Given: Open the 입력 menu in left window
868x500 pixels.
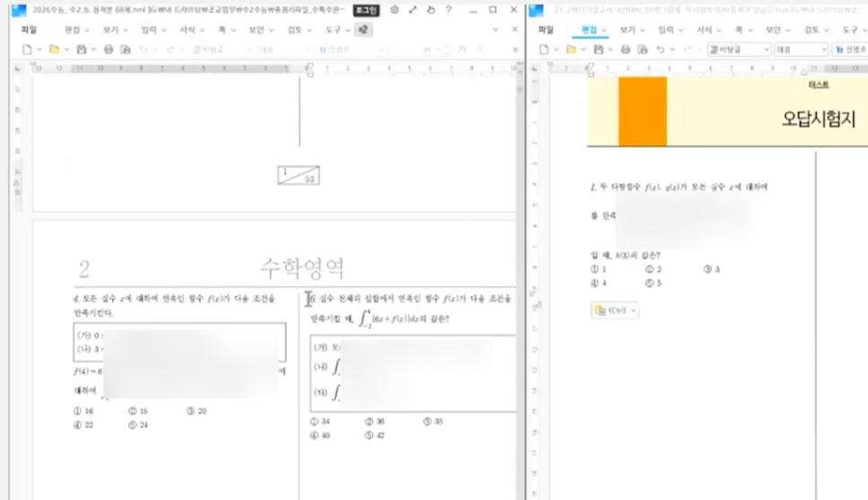Looking at the screenshot, I should tap(154, 30).
